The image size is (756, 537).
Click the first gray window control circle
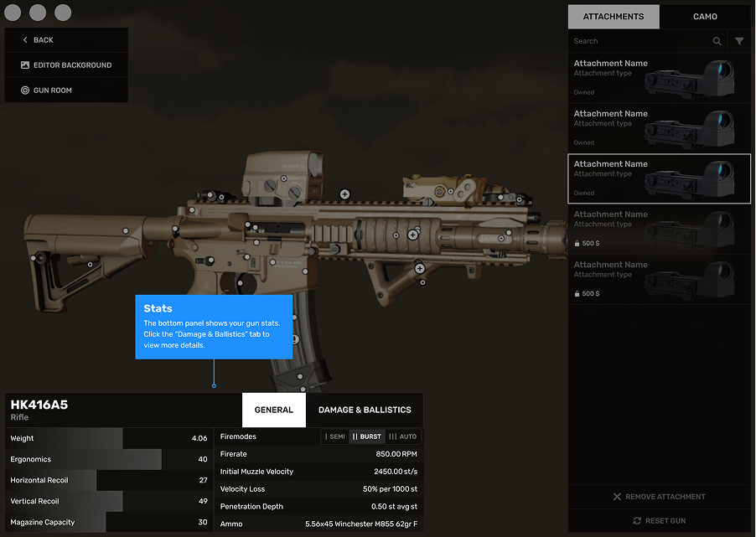click(x=13, y=13)
